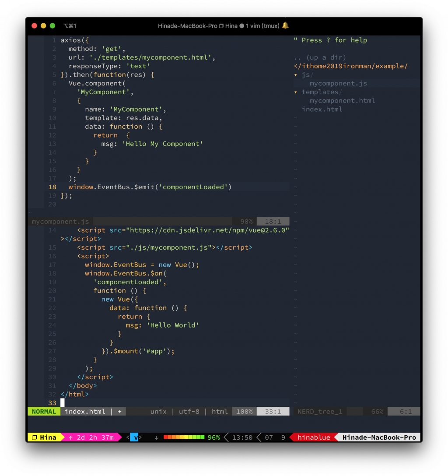Click the utf-8 encoding label
This screenshot has height=476, width=448.
[x=189, y=411]
